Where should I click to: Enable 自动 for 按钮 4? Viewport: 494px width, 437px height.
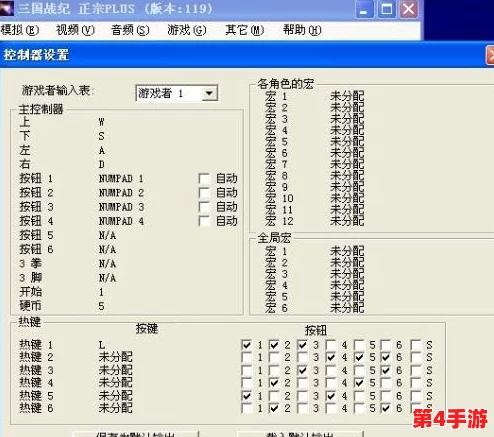coord(204,221)
